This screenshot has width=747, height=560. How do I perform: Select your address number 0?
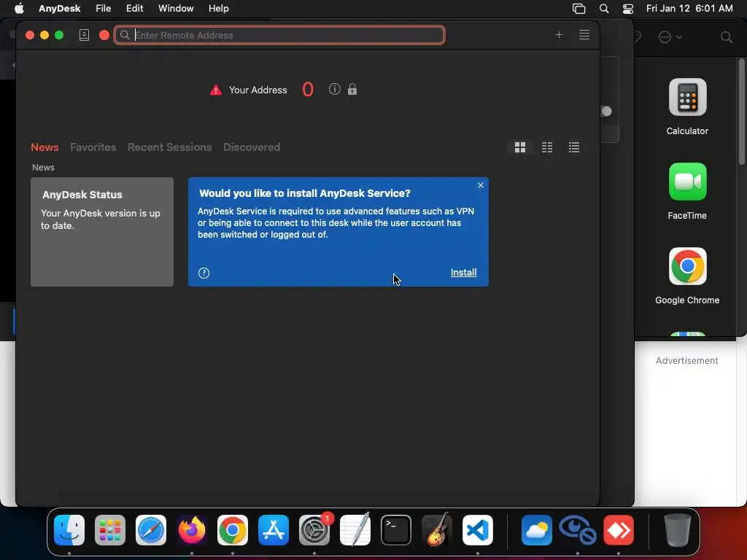pyautogui.click(x=308, y=90)
